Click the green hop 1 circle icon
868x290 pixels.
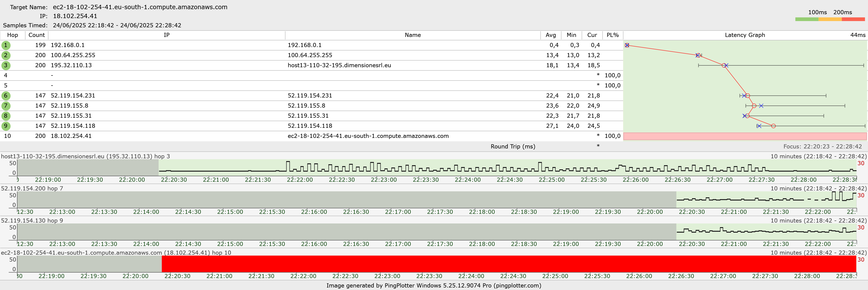pos(6,45)
